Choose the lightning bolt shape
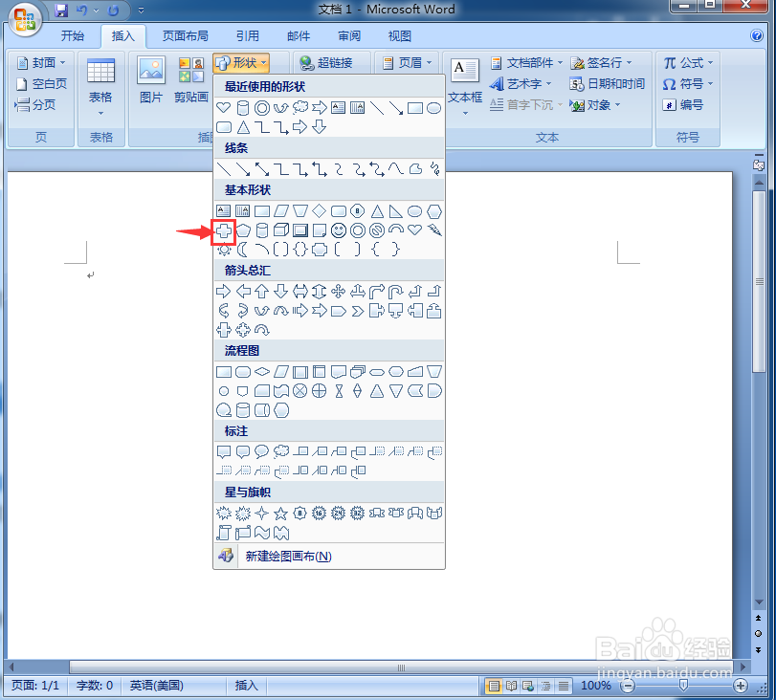The width and height of the screenshot is (776, 700). (x=434, y=230)
